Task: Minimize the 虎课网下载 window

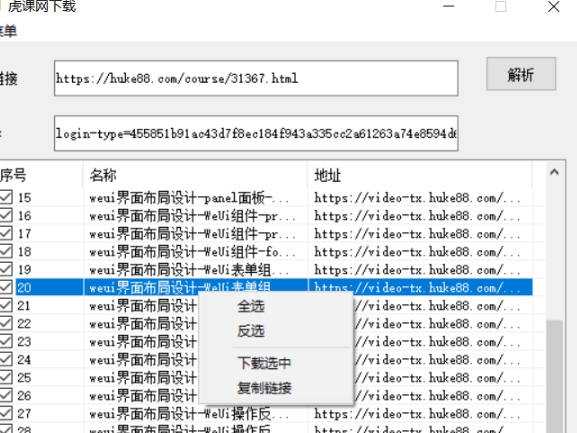Action: pos(448,6)
